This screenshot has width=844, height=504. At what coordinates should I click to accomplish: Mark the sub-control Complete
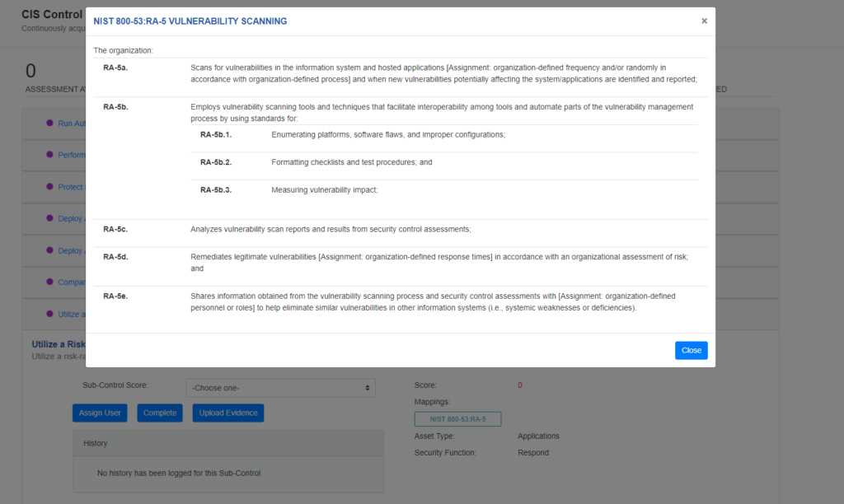pyautogui.click(x=159, y=413)
